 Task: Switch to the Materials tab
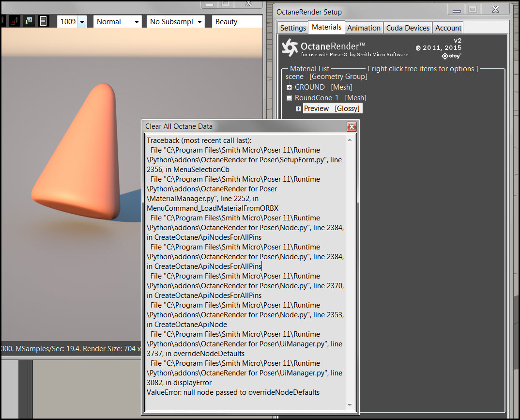pos(326,27)
